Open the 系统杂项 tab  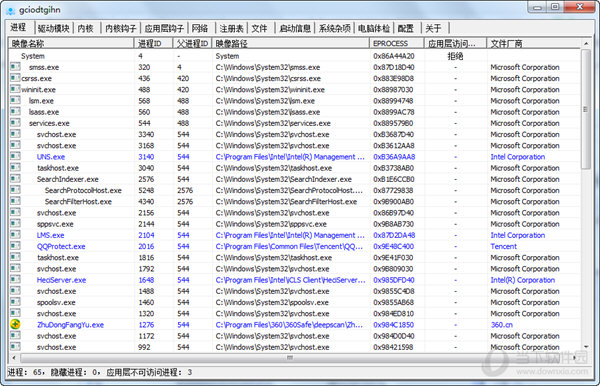tap(334, 28)
